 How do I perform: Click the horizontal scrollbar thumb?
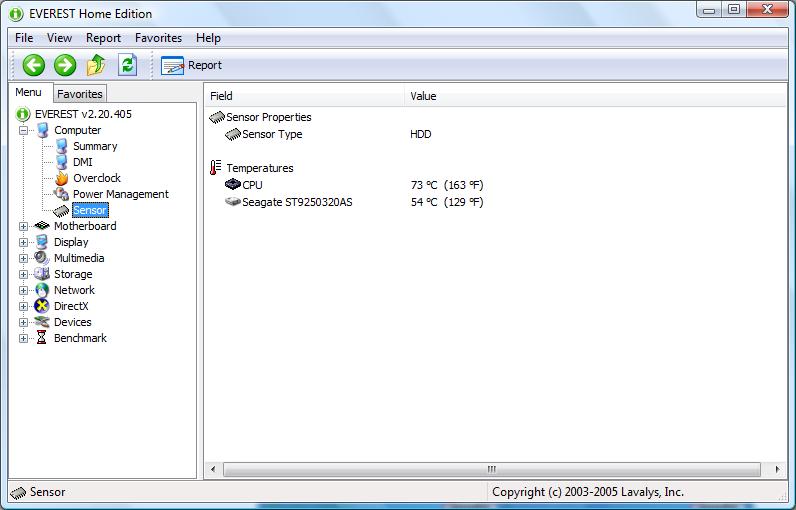coord(491,469)
